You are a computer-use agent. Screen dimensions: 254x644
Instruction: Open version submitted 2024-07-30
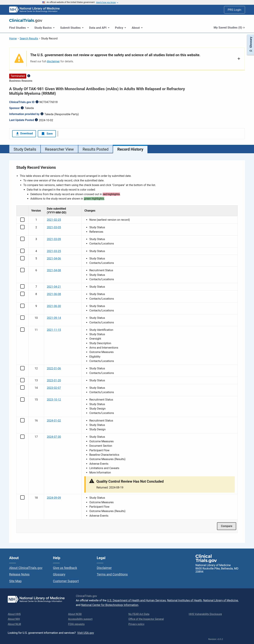coord(54,437)
